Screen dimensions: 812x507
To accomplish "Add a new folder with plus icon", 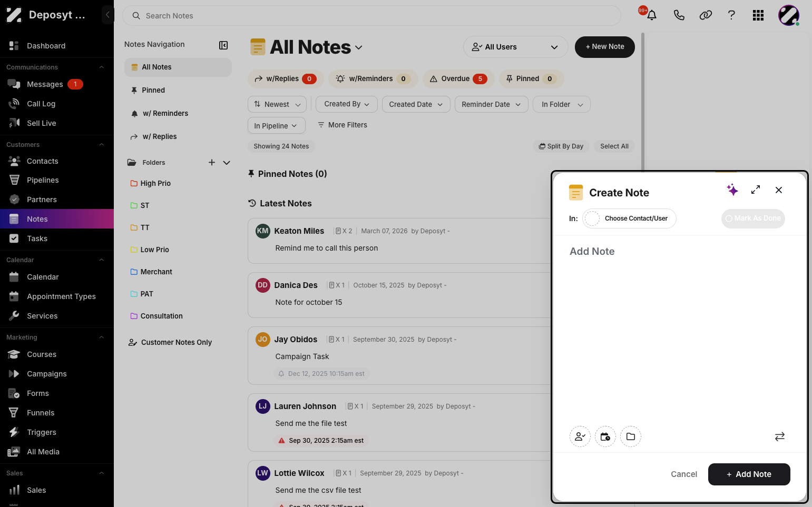I will point(212,163).
